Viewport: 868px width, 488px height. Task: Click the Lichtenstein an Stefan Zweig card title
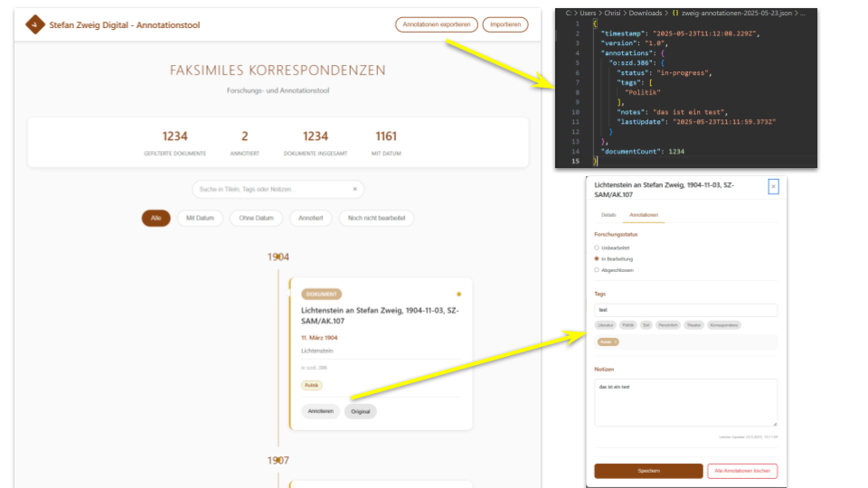(380, 315)
